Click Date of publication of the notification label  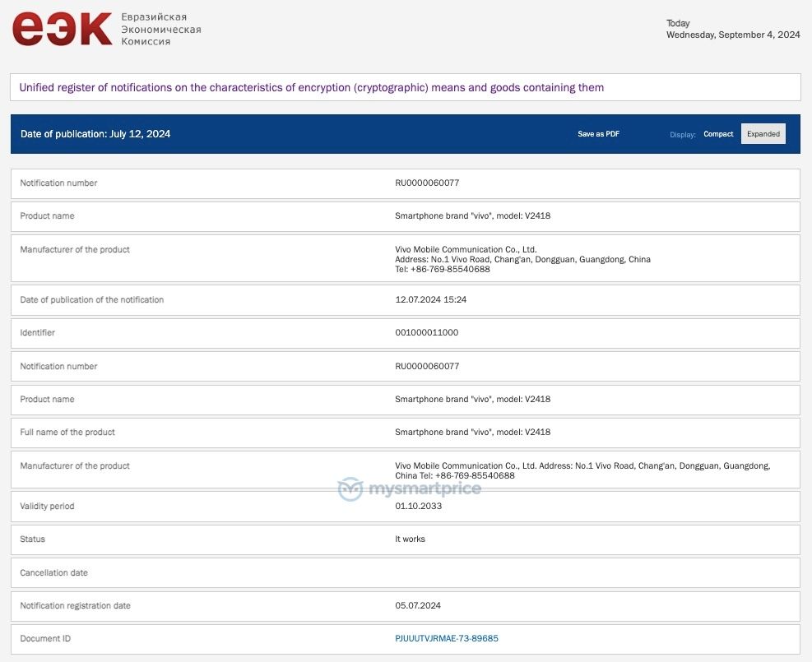(x=91, y=299)
